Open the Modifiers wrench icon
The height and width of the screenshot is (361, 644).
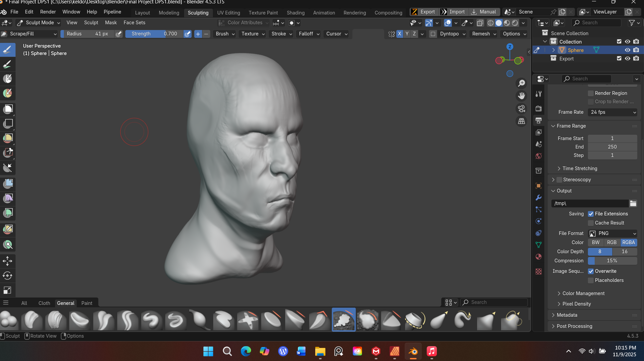[x=539, y=198]
